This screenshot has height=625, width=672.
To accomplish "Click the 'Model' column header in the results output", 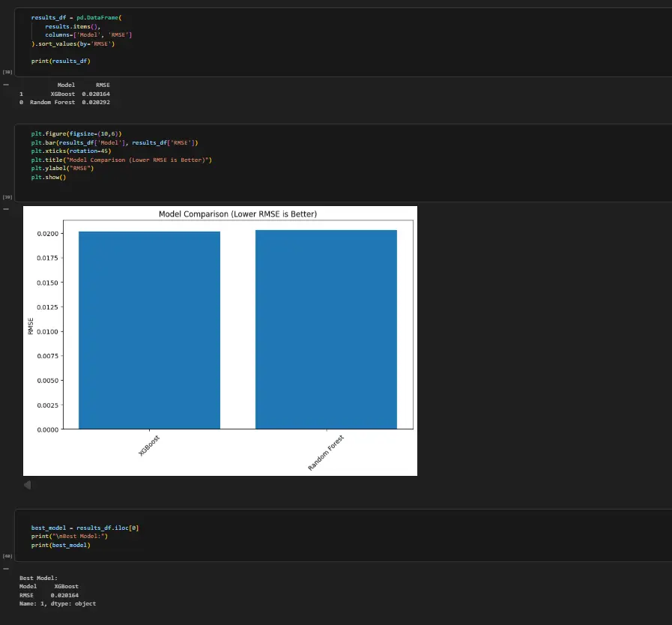I will click(x=66, y=85).
